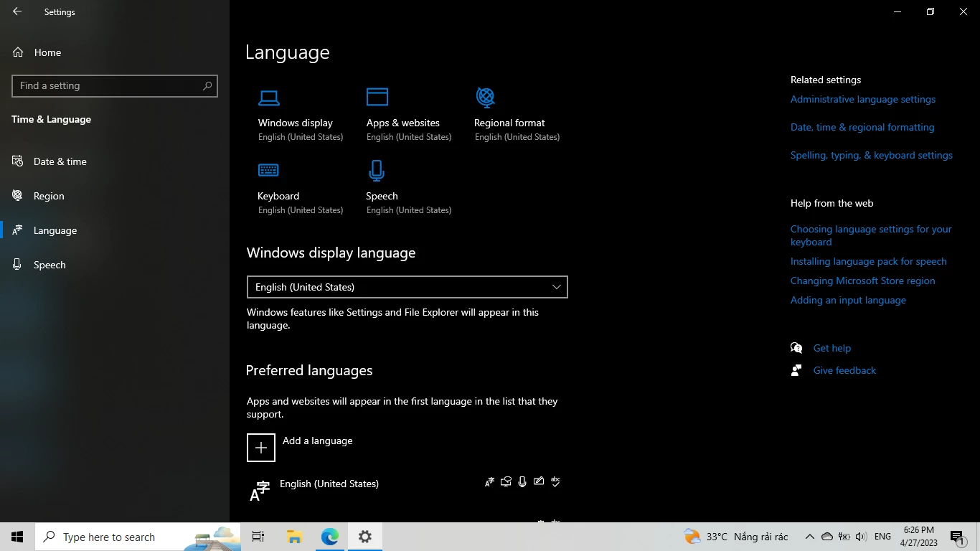Click the Give feedback person icon
The height and width of the screenshot is (551, 980).
[x=796, y=370]
